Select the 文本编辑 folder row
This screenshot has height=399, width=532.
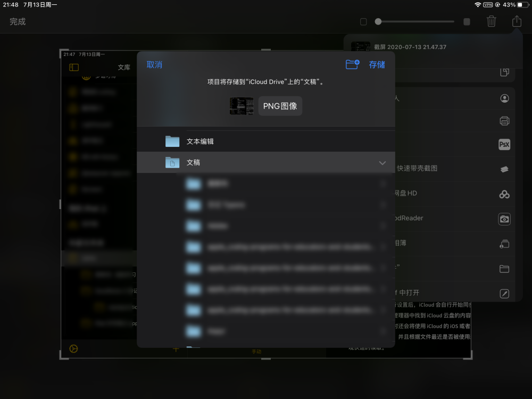point(266,141)
